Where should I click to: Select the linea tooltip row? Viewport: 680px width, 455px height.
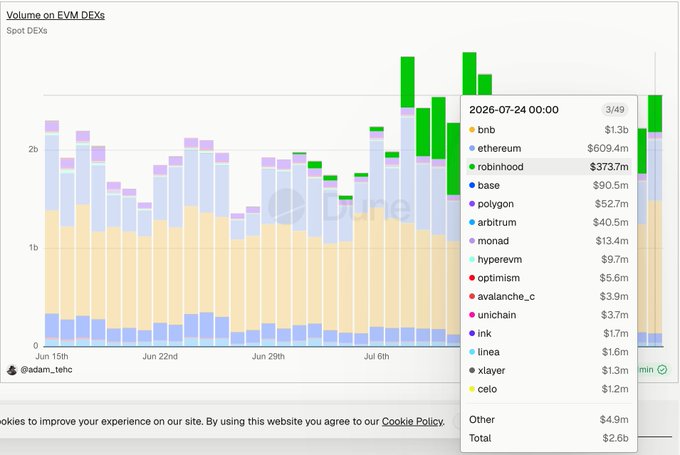coord(549,352)
